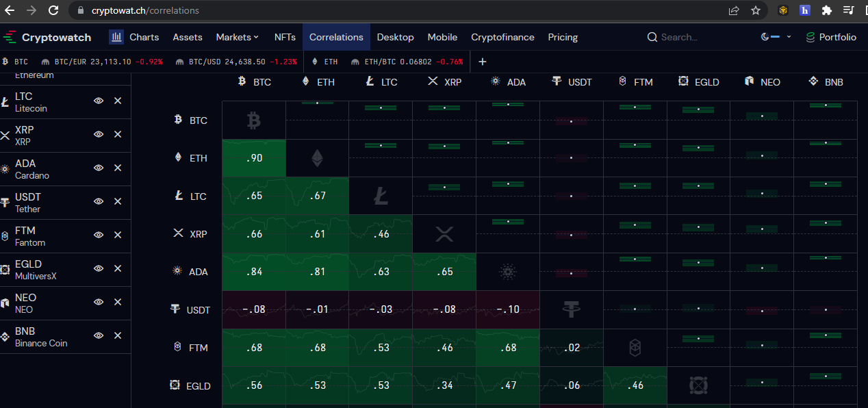Click the LTC-BNB range indicator cell
Viewport: 868px width, 408px height.
click(x=826, y=196)
